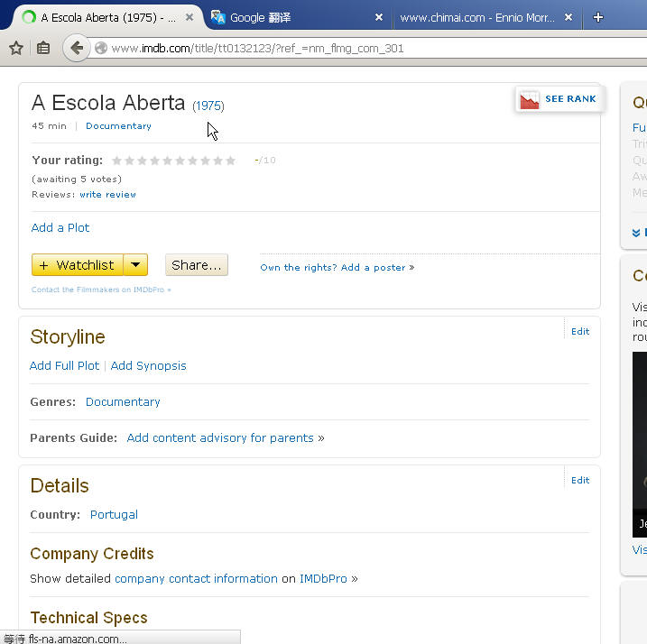This screenshot has width=647, height=644.
Task: Click the SEE RANK link
Action: pyautogui.click(x=570, y=99)
